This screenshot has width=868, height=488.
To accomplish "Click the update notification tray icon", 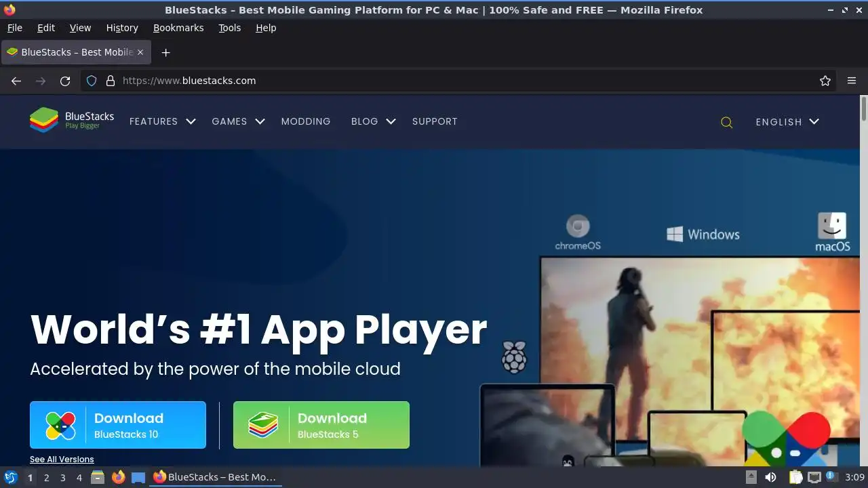I will point(831,476).
